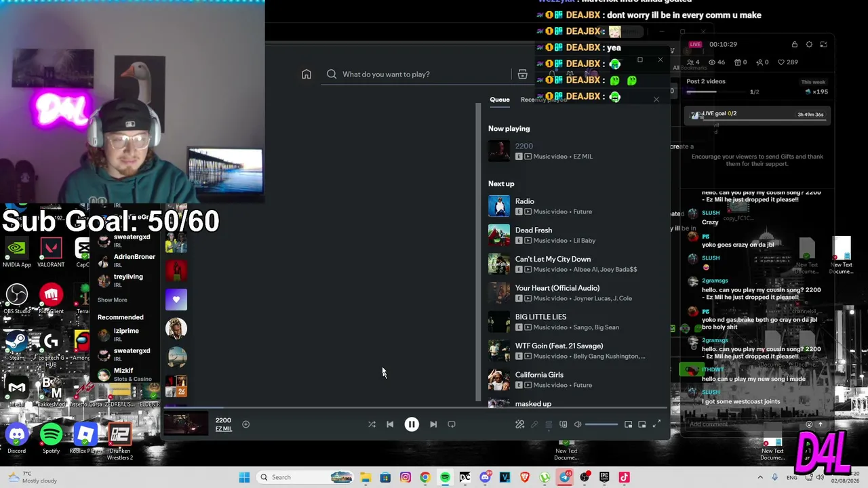This screenshot has width=868, height=488.
Task: Open the 2200 album art thumbnail
Action: [x=186, y=424]
